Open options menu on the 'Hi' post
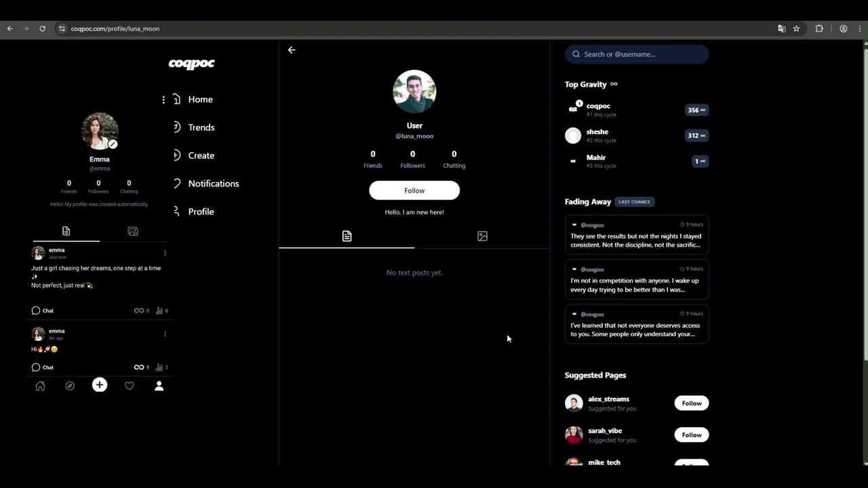Viewport: 868px width, 488px height. 165,333
